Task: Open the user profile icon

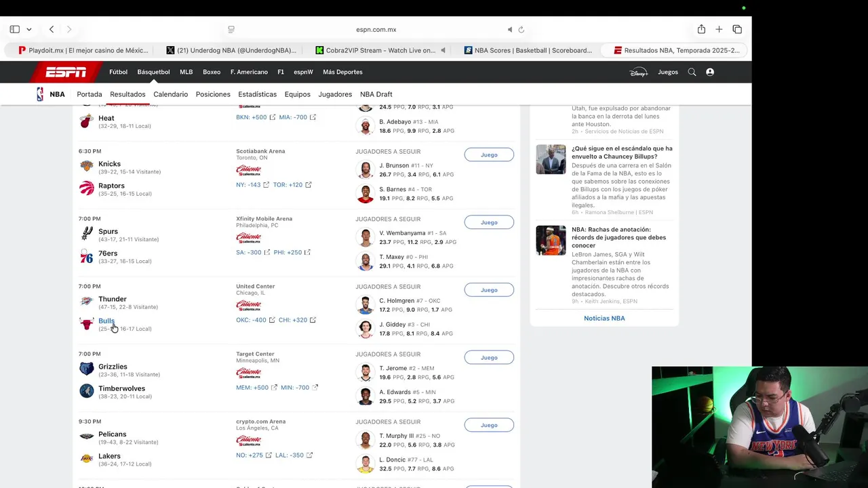Action: [x=710, y=72]
